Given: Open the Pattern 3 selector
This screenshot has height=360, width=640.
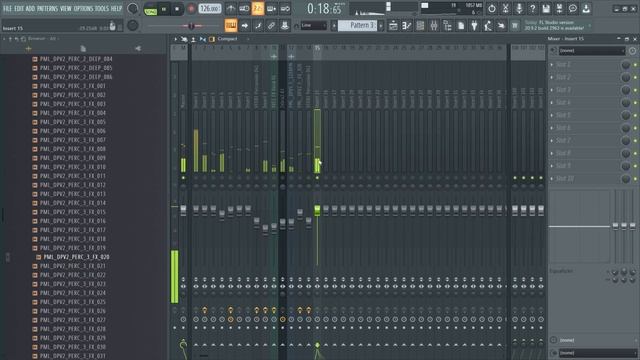Looking at the screenshot, I should (358, 26).
